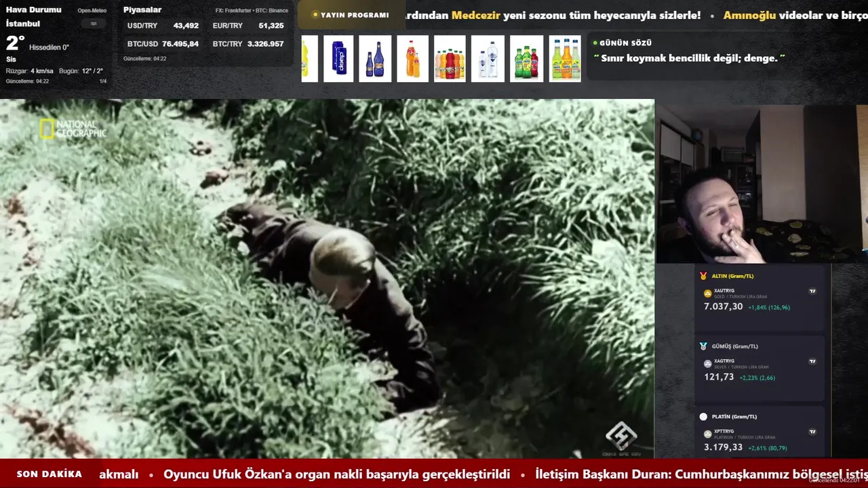Select the SON DAKİKA ticker label
This screenshot has height=488, width=868.
coord(50,474)
